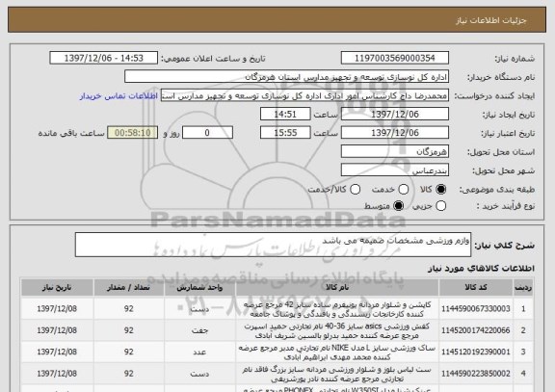Click the شماره نیاز number field
Viewport: 555px width, 392px height.
(x=395, y=58)
